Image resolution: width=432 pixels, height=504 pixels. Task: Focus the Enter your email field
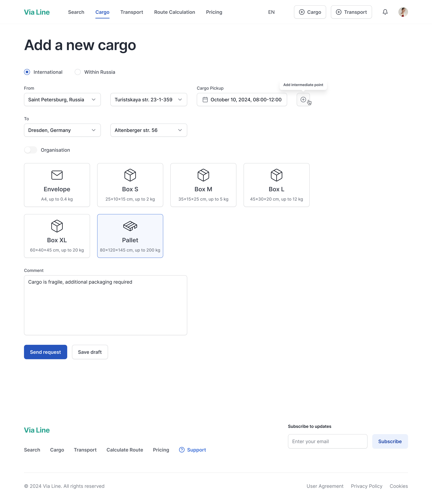[327, 441]
